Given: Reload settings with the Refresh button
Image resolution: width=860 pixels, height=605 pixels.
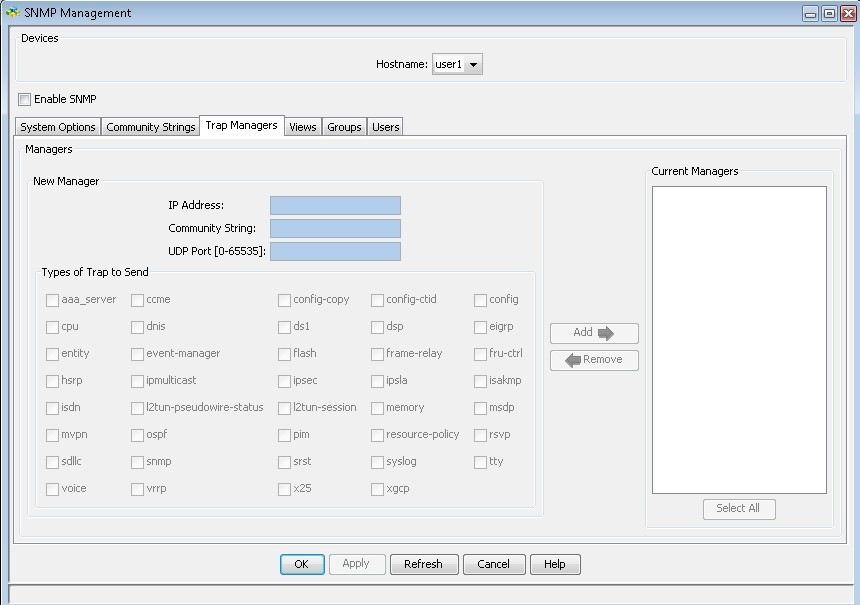Looking at the screenshot, I should (x=423, y=564).
